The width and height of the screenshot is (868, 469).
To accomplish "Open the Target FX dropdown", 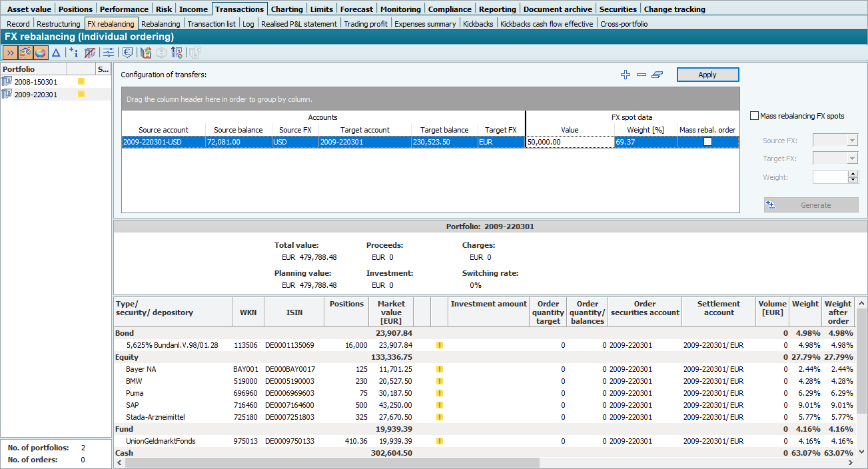I will [x=852, y=159].
